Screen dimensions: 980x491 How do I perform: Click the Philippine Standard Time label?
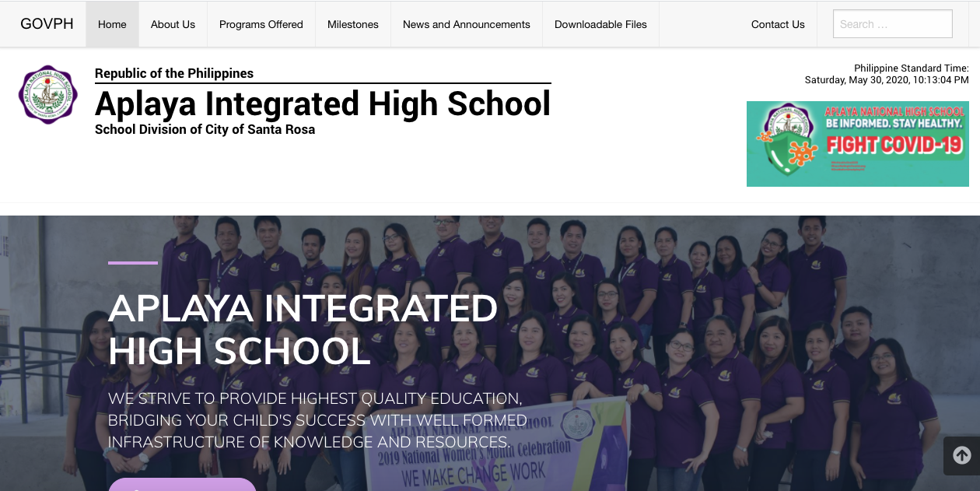[912, 68]
